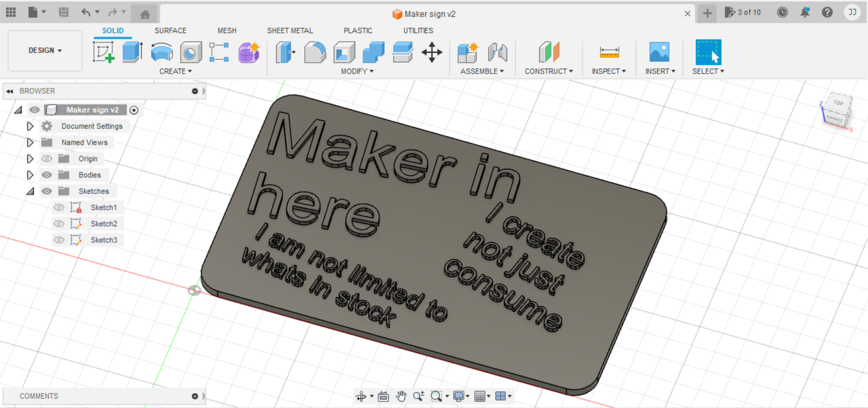Activate the Fillet tool
The height and width of the screenshot is (408, 868).
(315, 52)
